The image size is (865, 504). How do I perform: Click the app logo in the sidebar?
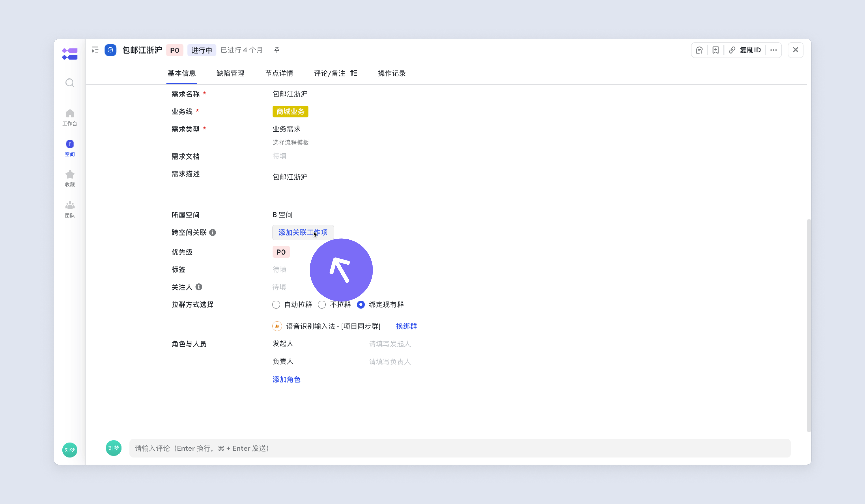pyautogui.click(x=70, y=54)
